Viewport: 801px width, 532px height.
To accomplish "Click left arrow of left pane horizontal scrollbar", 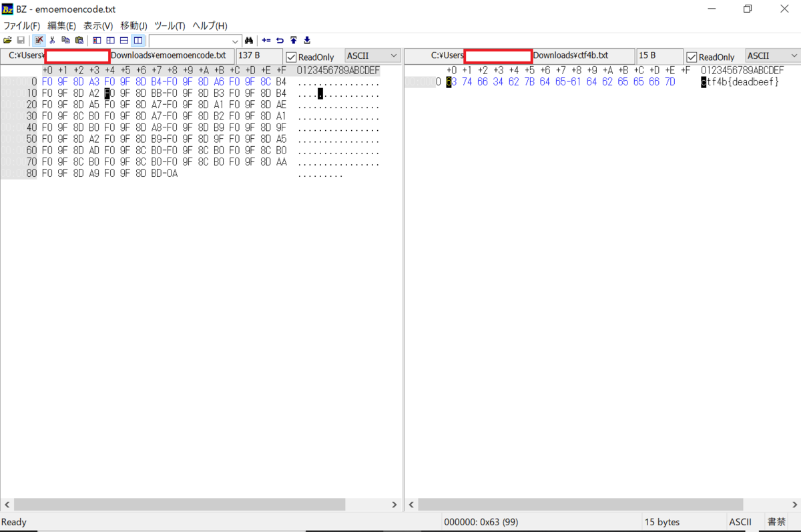I will pyautogui.click(x=7, y=505).
